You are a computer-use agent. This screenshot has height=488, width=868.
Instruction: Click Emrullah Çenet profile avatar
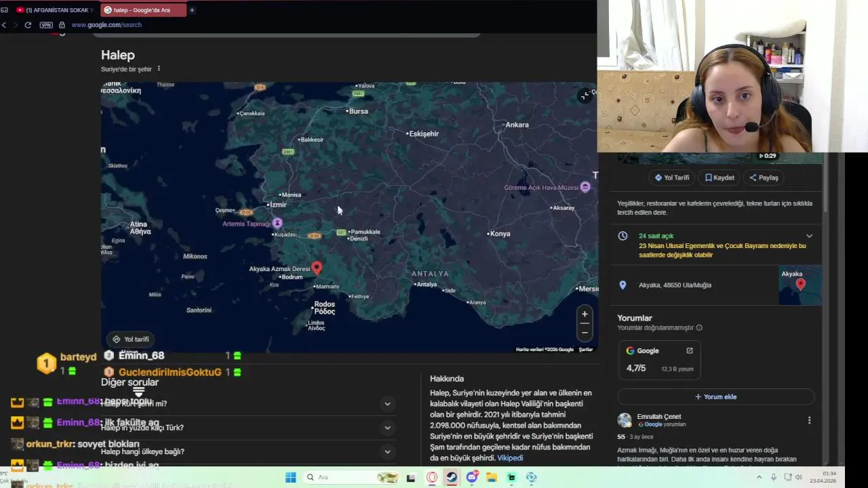pyautogui.click(x=625, y=420)
